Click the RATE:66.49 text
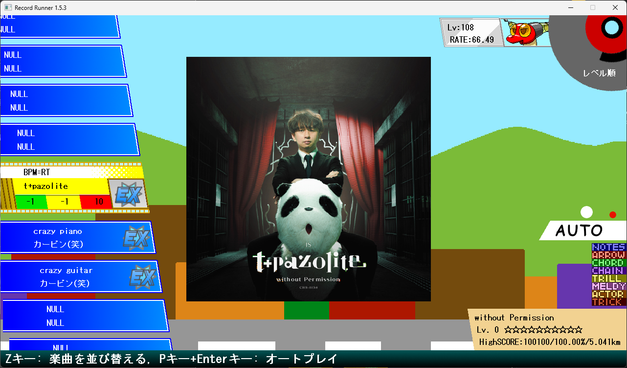This screenshot has width=627, height=368. 472,40
